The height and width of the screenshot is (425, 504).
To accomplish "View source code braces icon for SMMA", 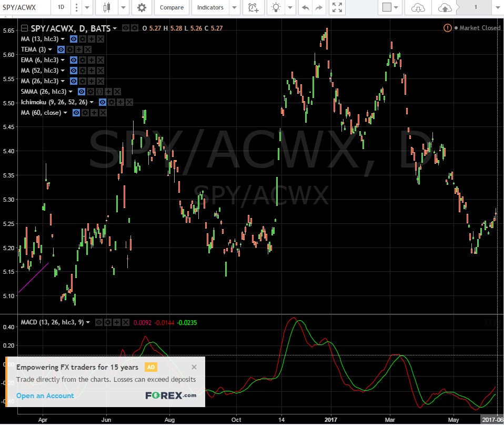I will [x=99, y=92].
